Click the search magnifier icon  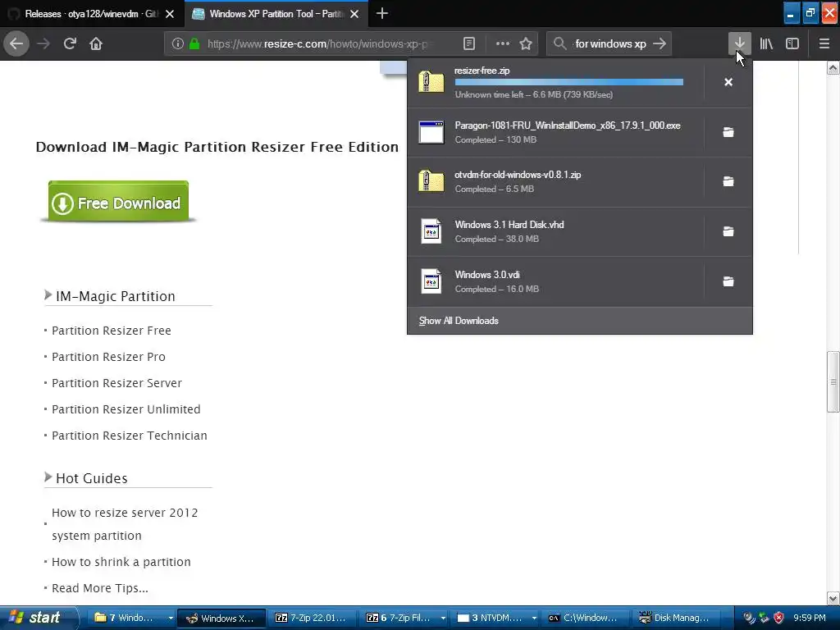click(559, 43)
